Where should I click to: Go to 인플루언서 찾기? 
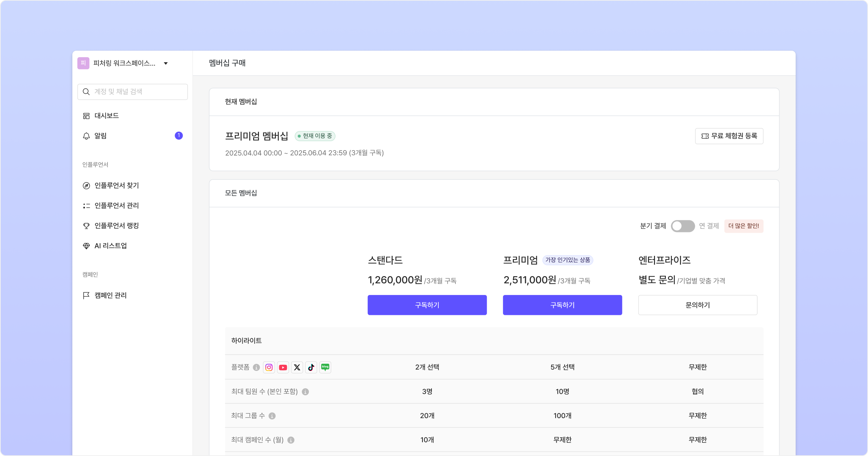click(x=116, y=186)
